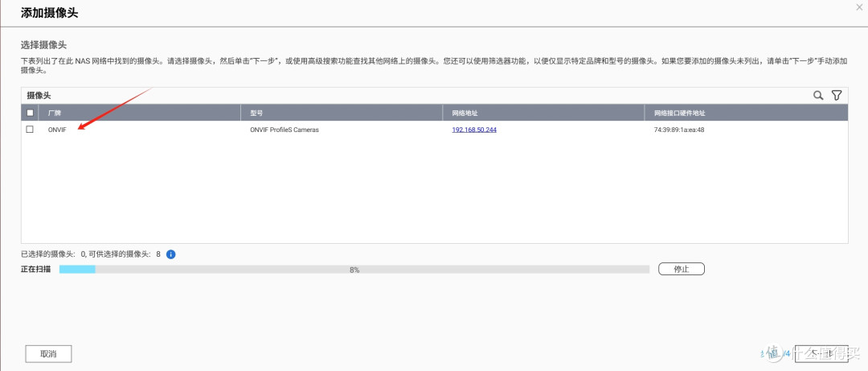Open the 192.168.50.244 address link
This screenshot has width=868, height=371.
coord(474,130)
